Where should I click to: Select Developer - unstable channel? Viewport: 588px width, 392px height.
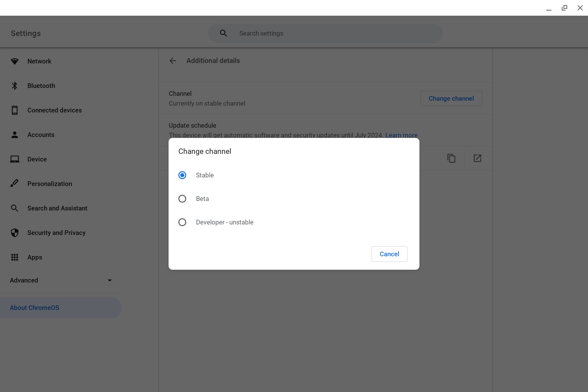(x=183, y=222)
